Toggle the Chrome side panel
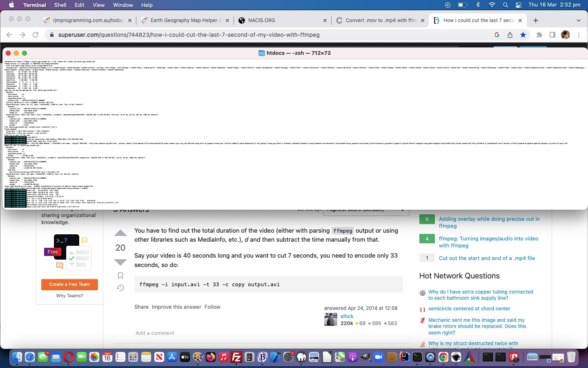The height and width of the screenshot is (368, 588). 552,35
